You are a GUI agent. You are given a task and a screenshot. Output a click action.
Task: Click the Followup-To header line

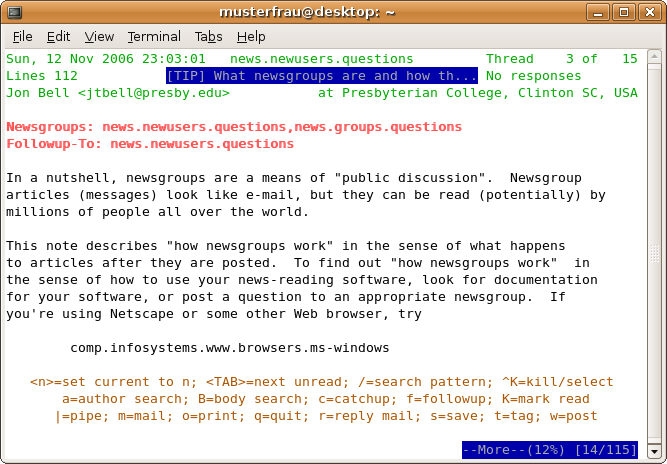point(150,144)
